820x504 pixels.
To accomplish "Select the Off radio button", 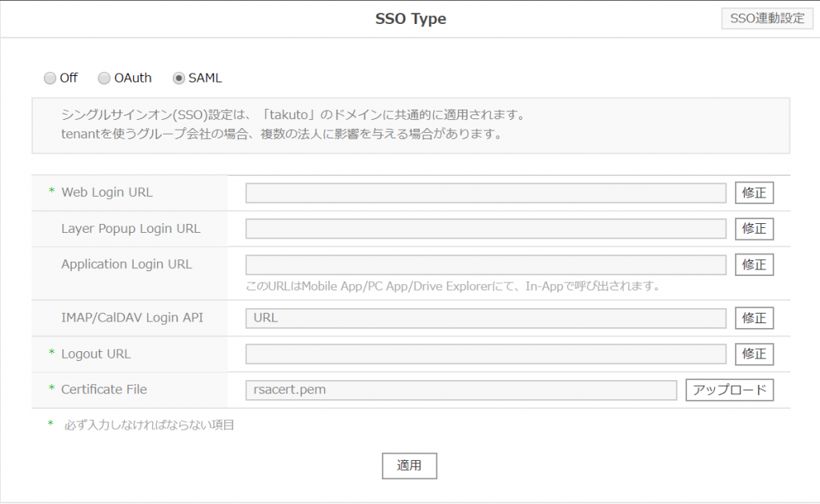I will 50,78.
